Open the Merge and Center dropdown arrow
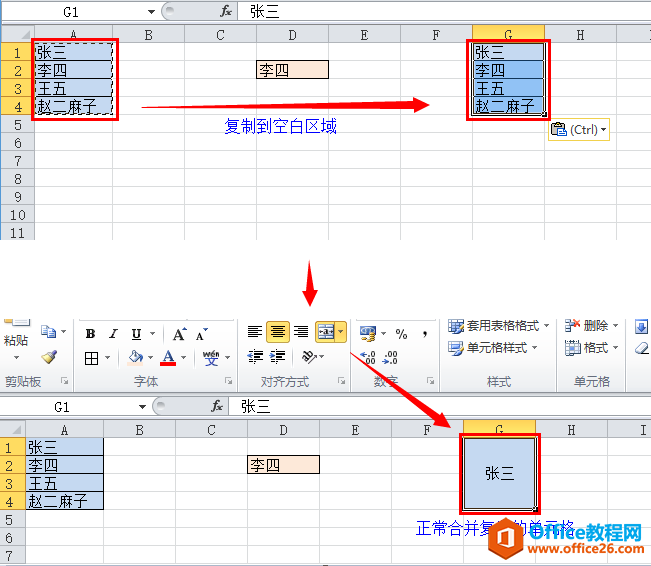Image resolution: width=651 pixels, height=566 pixels. (x=341, y=332)
